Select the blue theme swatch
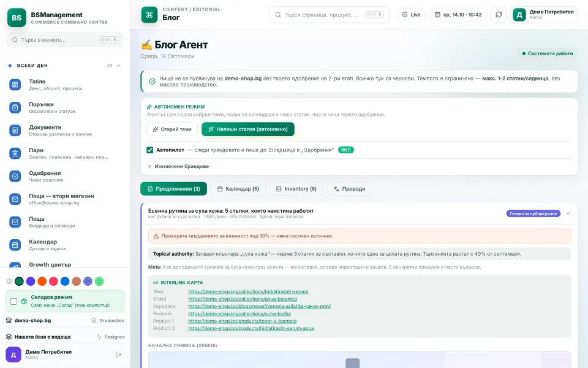 pos(65,282)
